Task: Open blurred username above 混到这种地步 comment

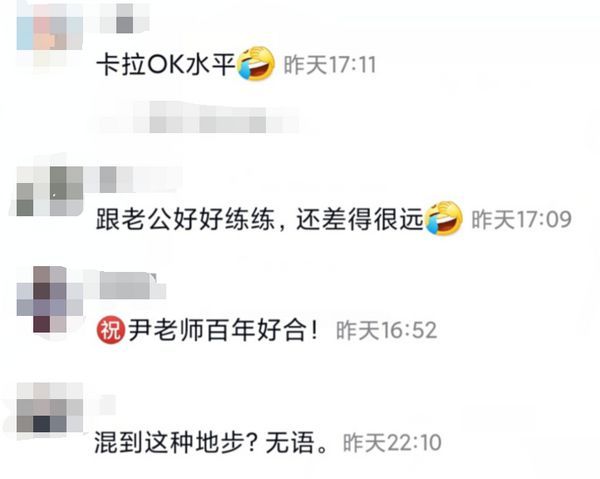Action: point(108,406)
